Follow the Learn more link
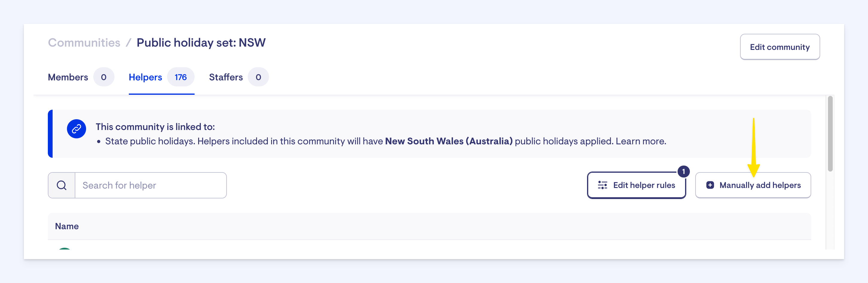The width and height of the screenshot is (868, 283). tap(641, 141)
